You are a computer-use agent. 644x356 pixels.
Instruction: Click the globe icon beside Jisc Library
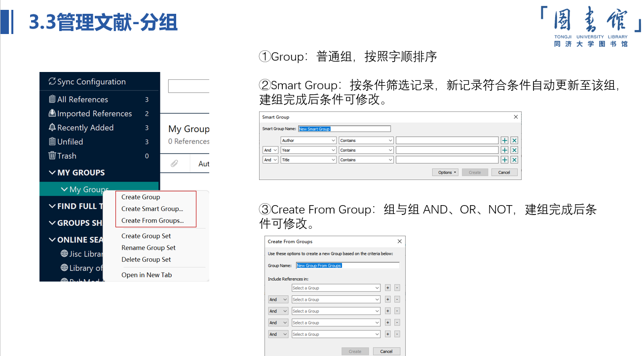tap(64, 253)
